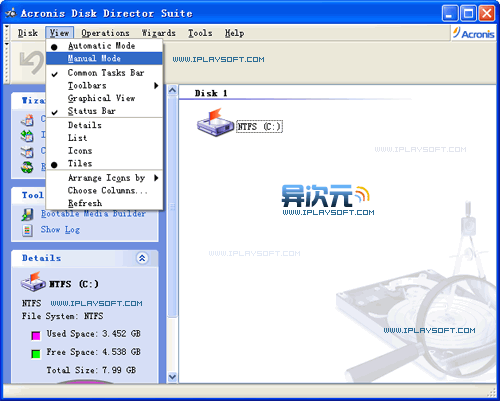Image resolution: width=500 pixels, height=401 pixels.
Task: Click the drive icon in the Details panel
Action: [33, 283]
